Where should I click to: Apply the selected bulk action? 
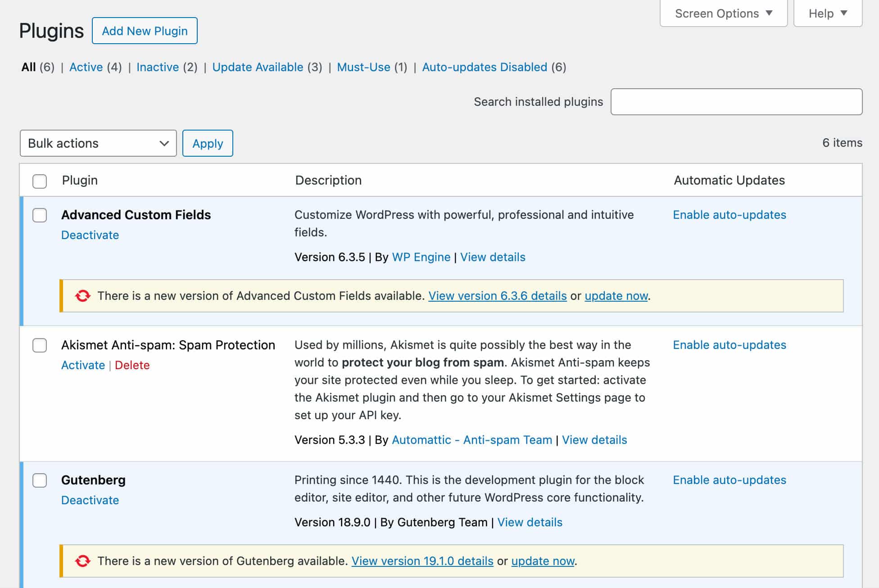pos(207,143)
